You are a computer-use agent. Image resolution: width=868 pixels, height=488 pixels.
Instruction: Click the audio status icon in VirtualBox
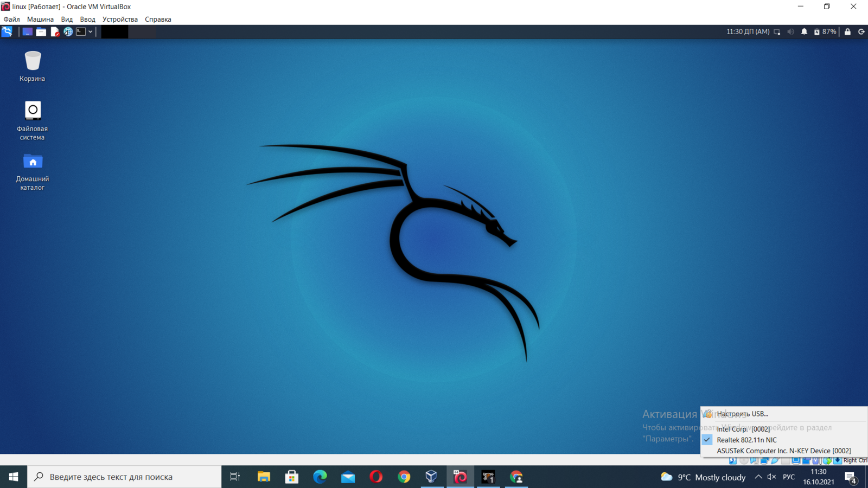[x=754, y=460]
